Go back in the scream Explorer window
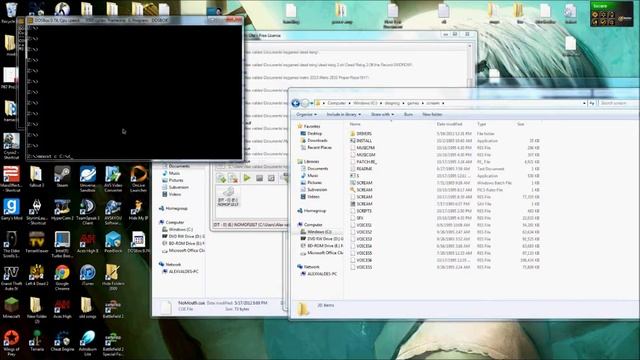Screen dimensions: 640x360 [x=296, y=103]
